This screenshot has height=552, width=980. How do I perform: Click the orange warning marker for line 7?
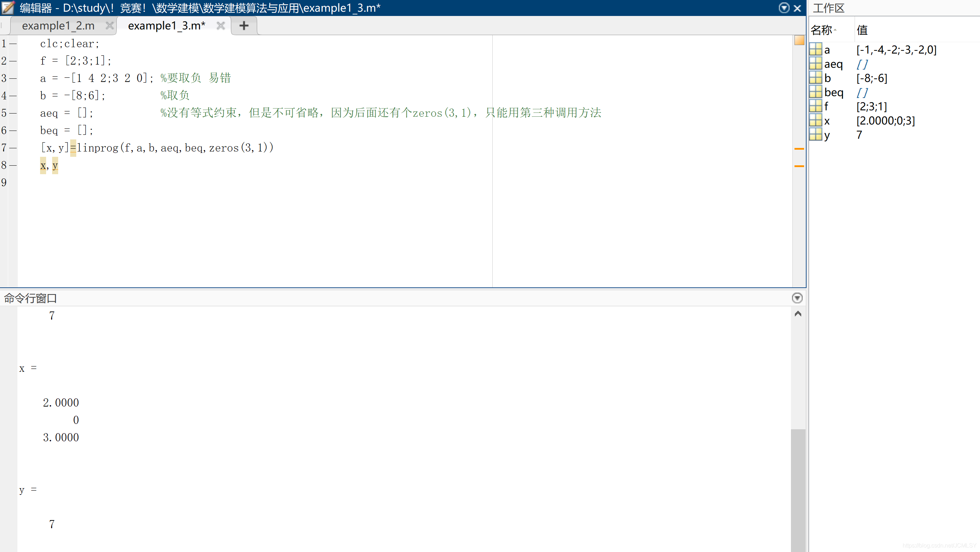799,149
